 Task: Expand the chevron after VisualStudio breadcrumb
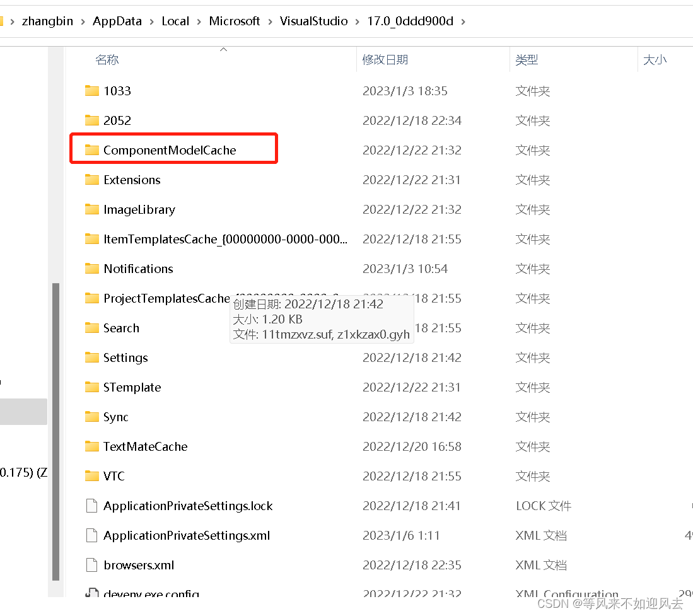coord(357,21)
